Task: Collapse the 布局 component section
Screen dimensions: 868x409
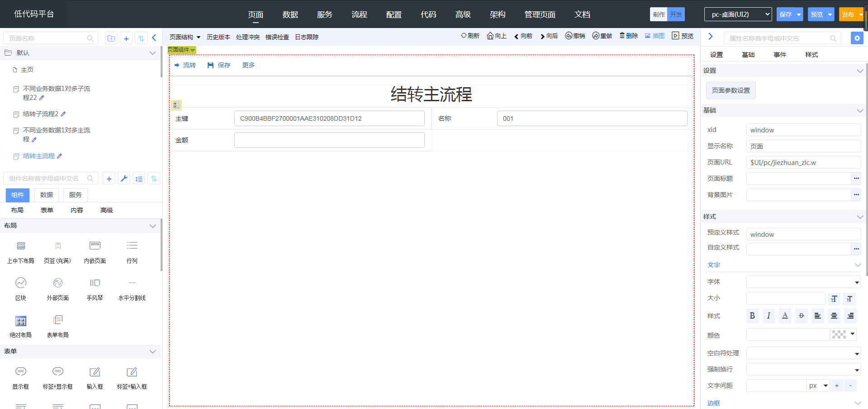Action: tap(152, 226)
